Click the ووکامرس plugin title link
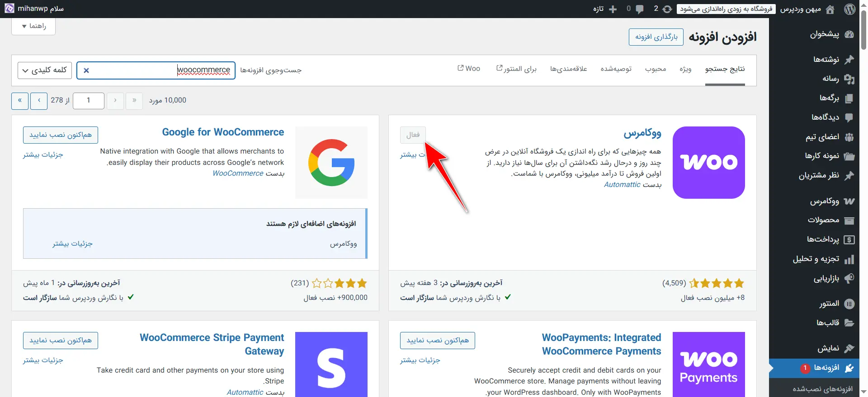Image resolution: width=868 pixels, height=397 pixels. click(x=642, y=133)
